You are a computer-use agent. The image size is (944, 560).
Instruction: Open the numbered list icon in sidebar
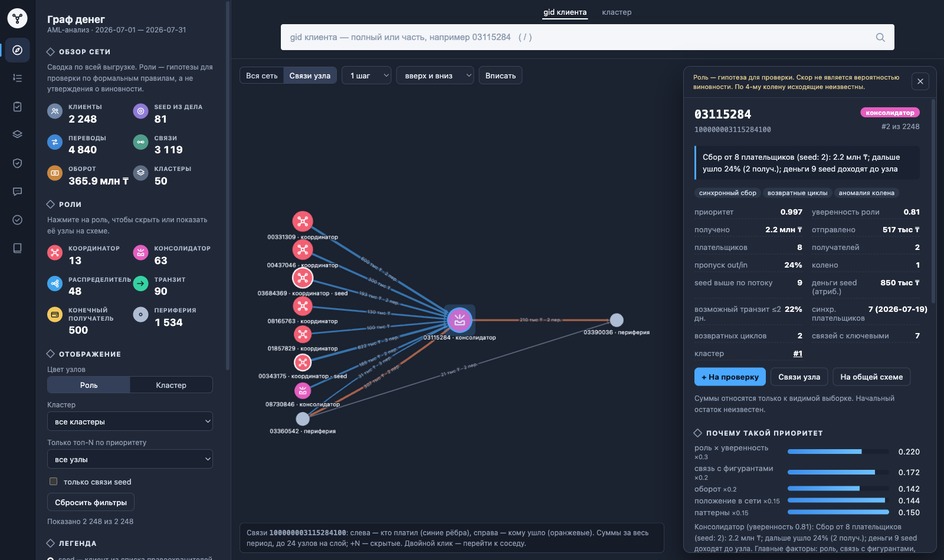tap(18, 78)
